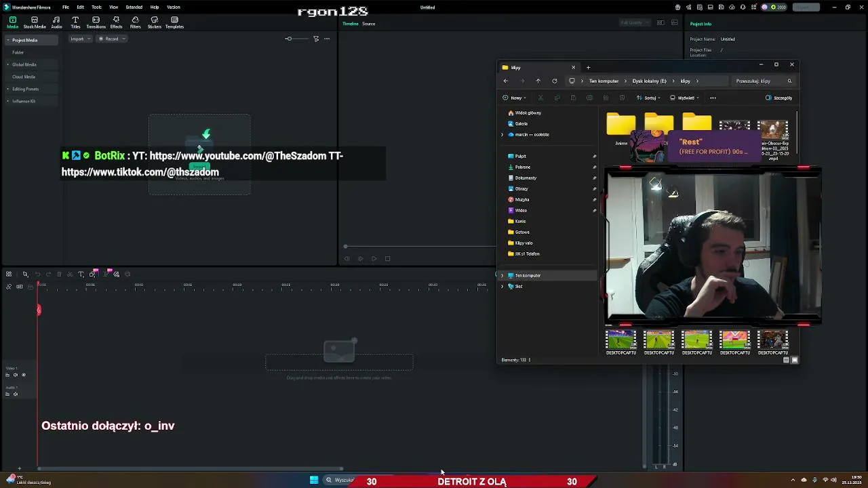Click Ten komputer breadcrumb in address bar
This screenshot has height=488, width=868.
tap(604, 81)
